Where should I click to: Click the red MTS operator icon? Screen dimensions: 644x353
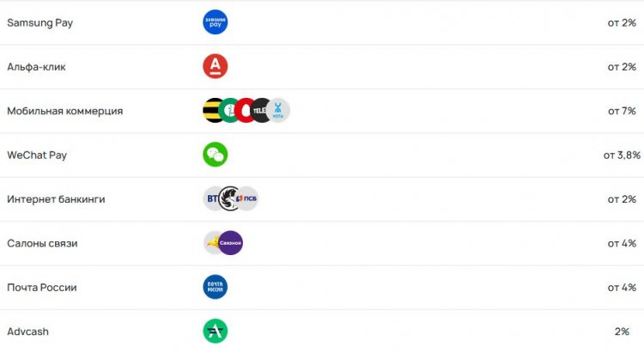tap(243, 111)
